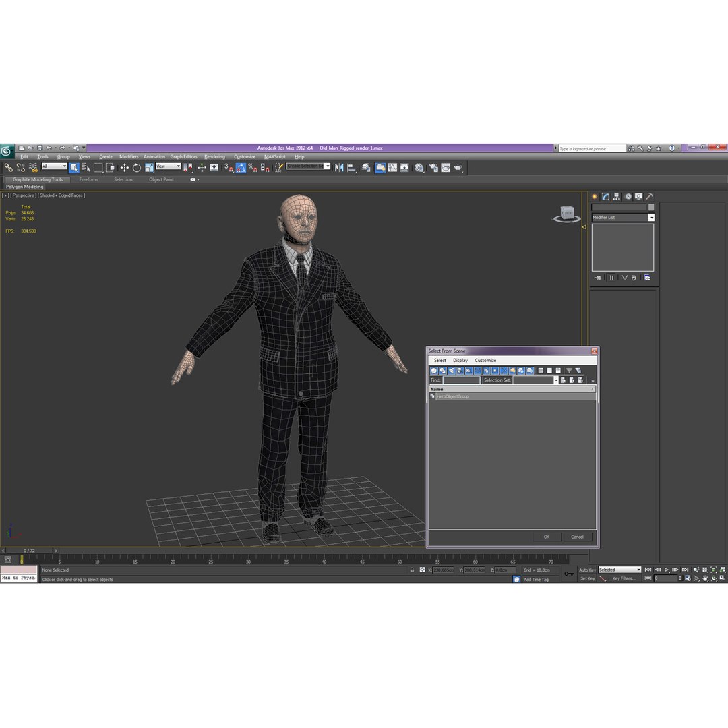Click the Mirror tool icon
This screenshot has height=728, width=728.
[339, 168]
